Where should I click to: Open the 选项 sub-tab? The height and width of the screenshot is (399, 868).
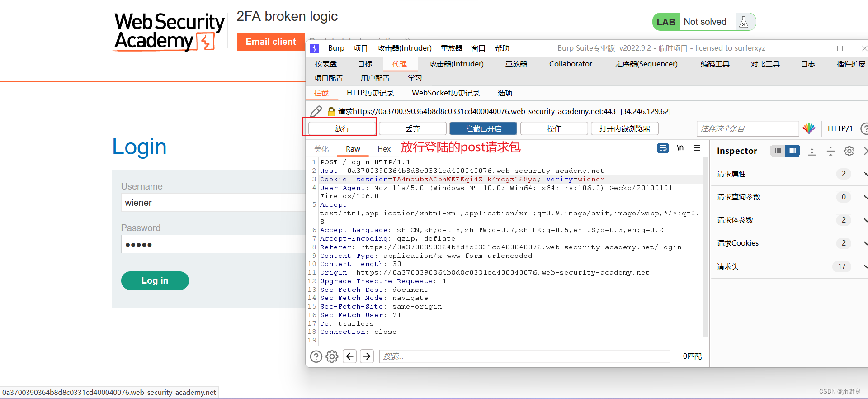pyautogui.click(x=505, y=93)
